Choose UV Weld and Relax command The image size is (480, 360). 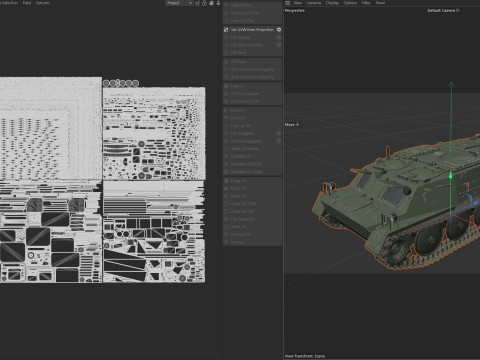click(252, 45)
